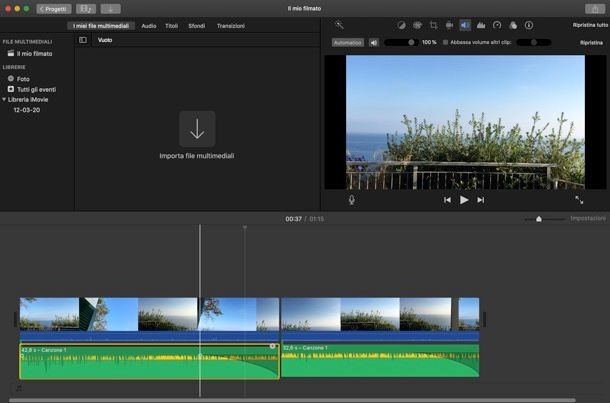Click Ripristina tutto
This screenshot has height=403, width=610.
[x=590, y=25]
